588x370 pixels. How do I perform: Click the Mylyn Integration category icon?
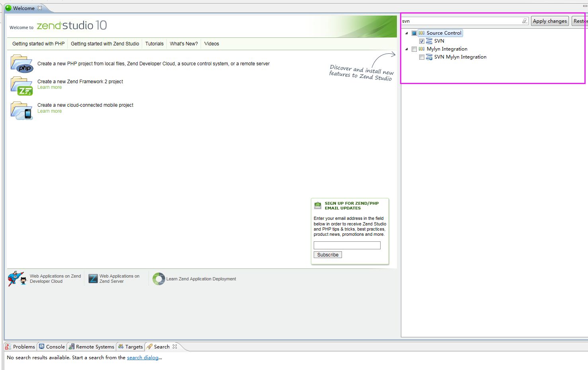click(x=422, y=49)
